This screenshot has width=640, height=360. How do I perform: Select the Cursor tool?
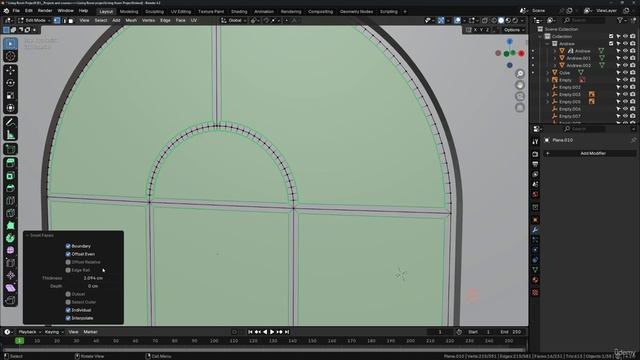[x=11, y=56]
